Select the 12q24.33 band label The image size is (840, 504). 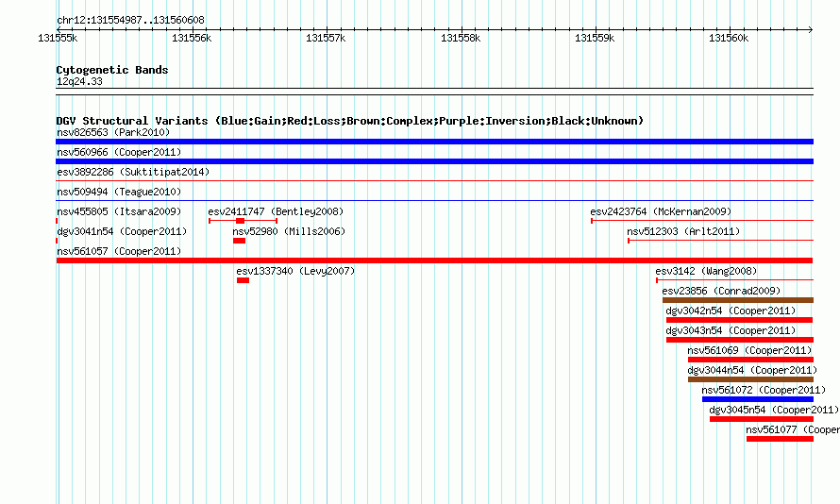(x=79, y=81)
